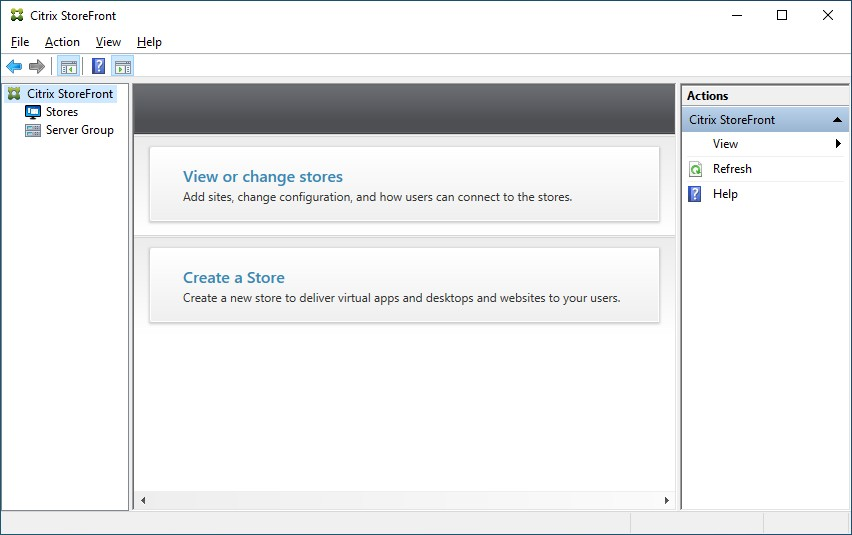Click the Citrix StoreFront title bar icon

[17, 15]
